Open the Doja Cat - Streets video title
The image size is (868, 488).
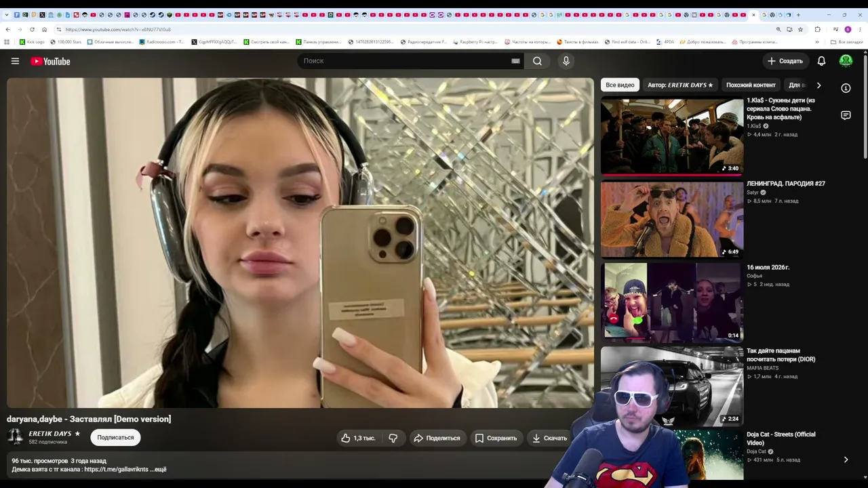tap(781, 439)
